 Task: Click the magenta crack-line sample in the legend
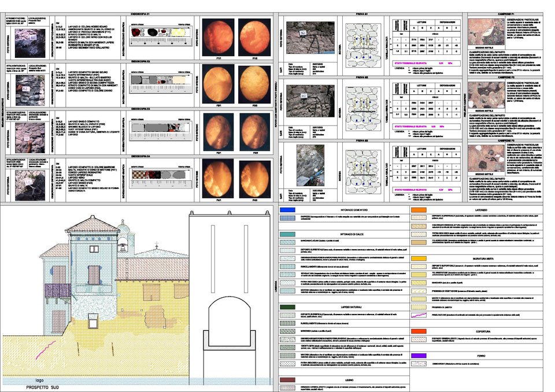419,315
